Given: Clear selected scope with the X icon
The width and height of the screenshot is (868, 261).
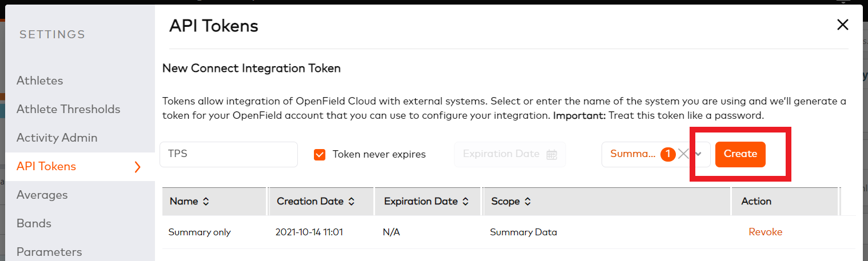Looking at the screenshot, I should [683, 154].
